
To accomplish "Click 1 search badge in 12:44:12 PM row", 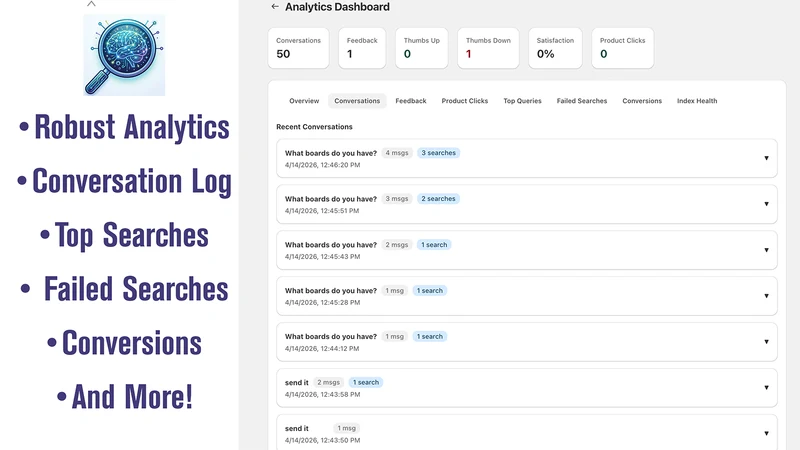I will click(x=430, y=337).
